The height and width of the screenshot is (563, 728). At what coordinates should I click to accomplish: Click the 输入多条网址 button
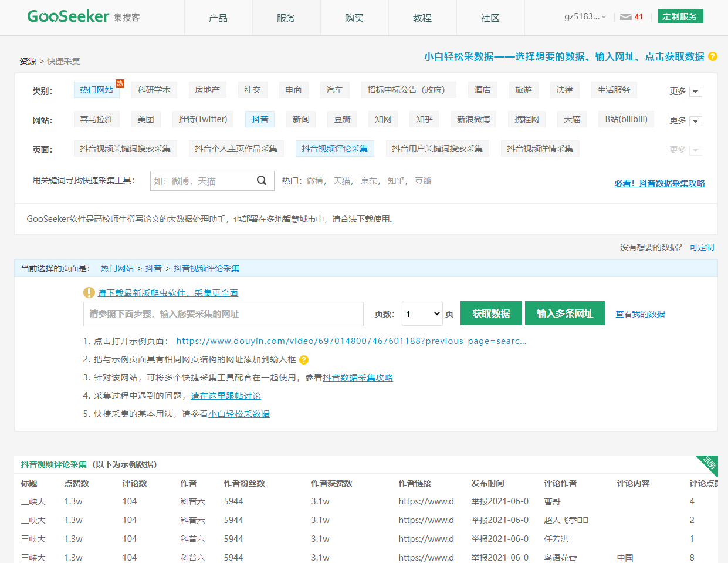pyautogui.click(x=565, y=313)
